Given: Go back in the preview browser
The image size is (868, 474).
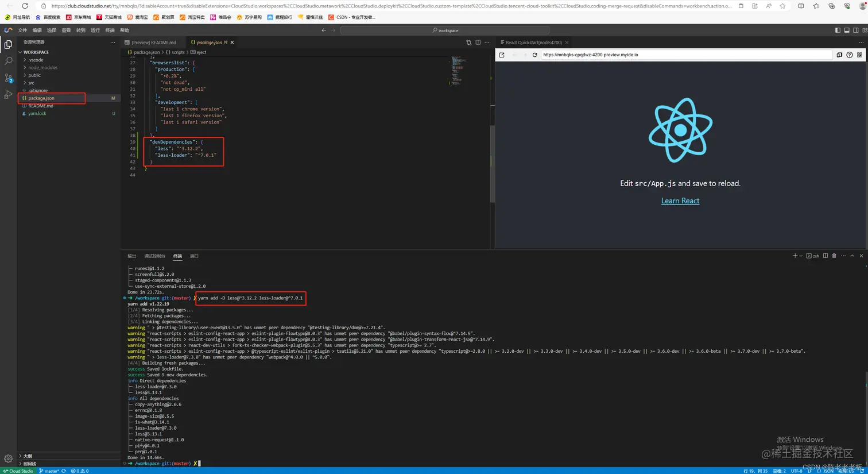Looking at the screenshot, I should click(x=514, y=55).
